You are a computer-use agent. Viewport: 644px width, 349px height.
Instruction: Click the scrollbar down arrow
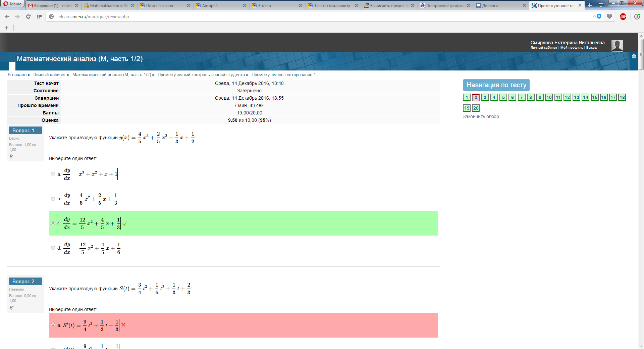pos(641,346)
